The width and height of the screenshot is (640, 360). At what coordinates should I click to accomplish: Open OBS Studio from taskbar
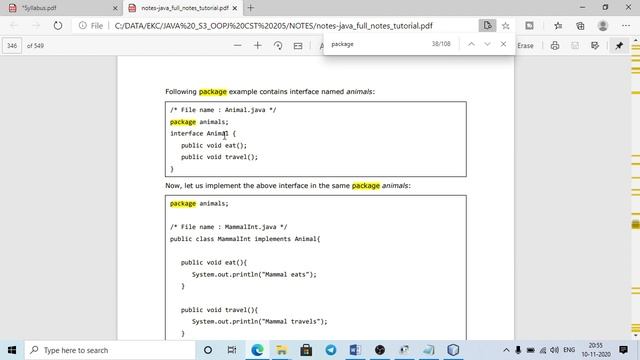[380, 350]
